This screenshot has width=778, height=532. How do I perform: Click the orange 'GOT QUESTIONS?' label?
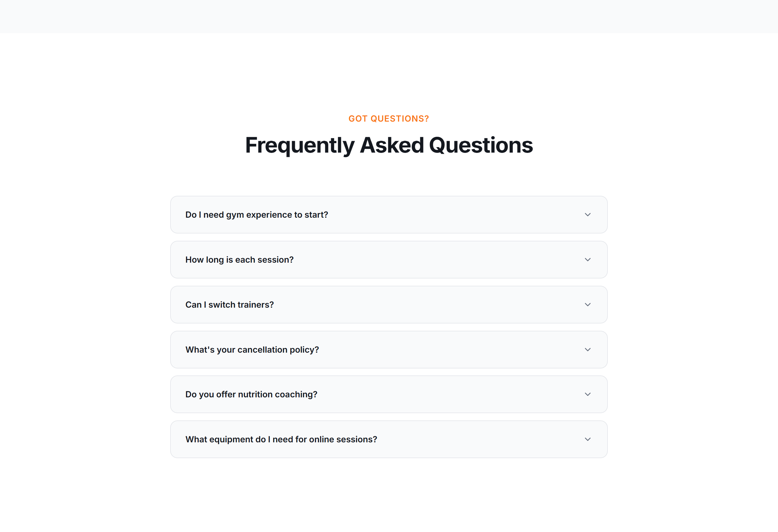click(x=389, y=119)
